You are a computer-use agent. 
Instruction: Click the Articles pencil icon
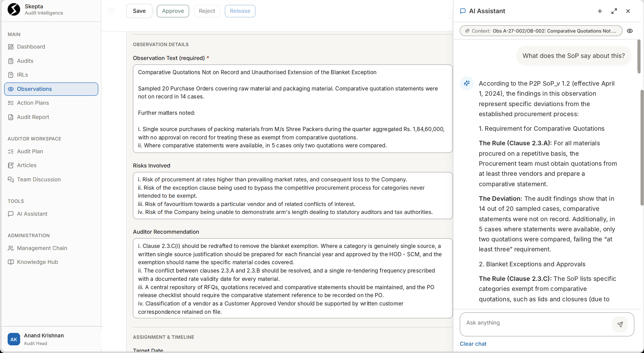pos(11,165)
